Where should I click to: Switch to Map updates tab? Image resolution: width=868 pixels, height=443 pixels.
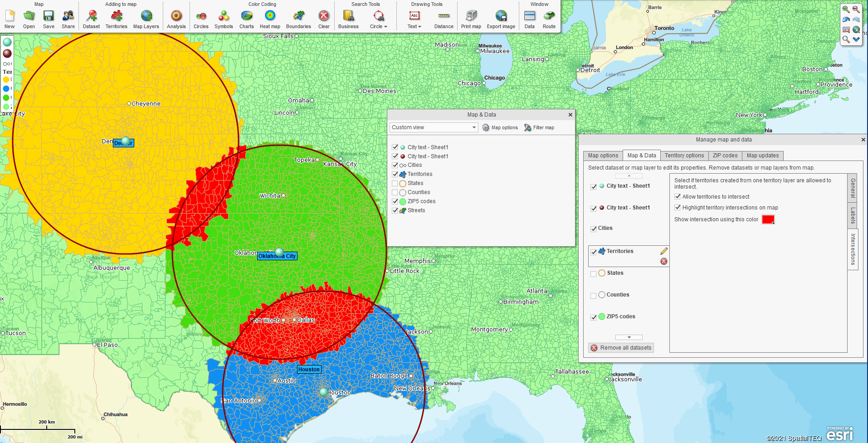click(763, 156)
